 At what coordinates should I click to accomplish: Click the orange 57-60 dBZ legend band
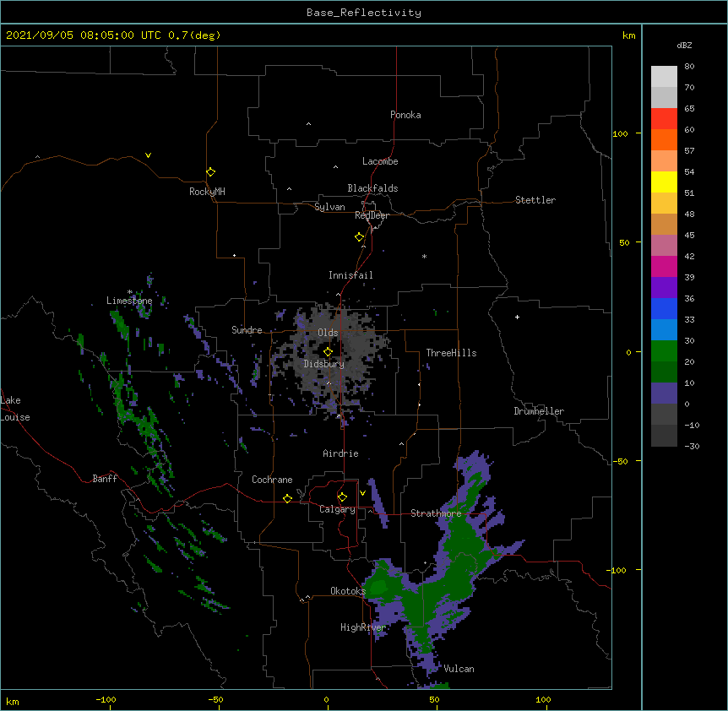(x=664, y=139)
